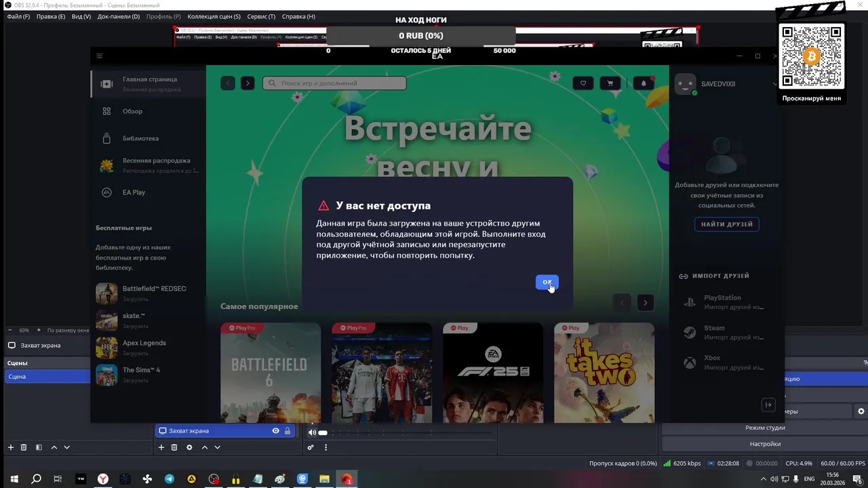This screenshot has width=868, height=488.
Task: Click the game search field
Action: tap(334, 83)
